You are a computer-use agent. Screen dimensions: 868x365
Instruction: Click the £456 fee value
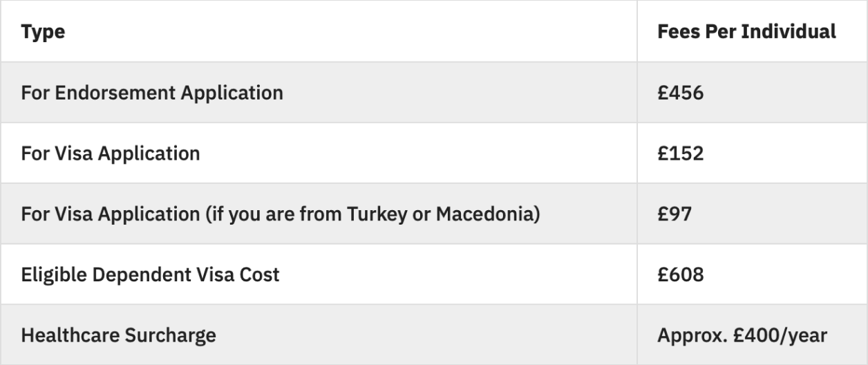click(x=680, y=92)
